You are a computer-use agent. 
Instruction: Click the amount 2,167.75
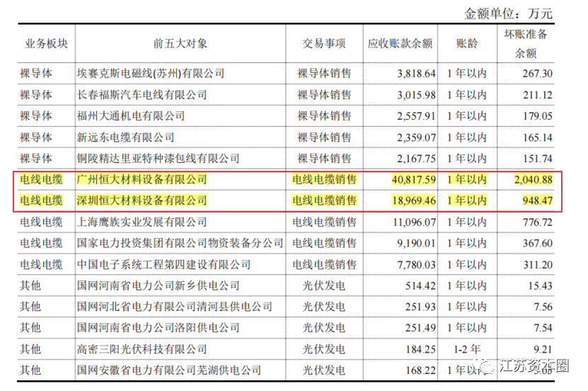click(416, 159)
